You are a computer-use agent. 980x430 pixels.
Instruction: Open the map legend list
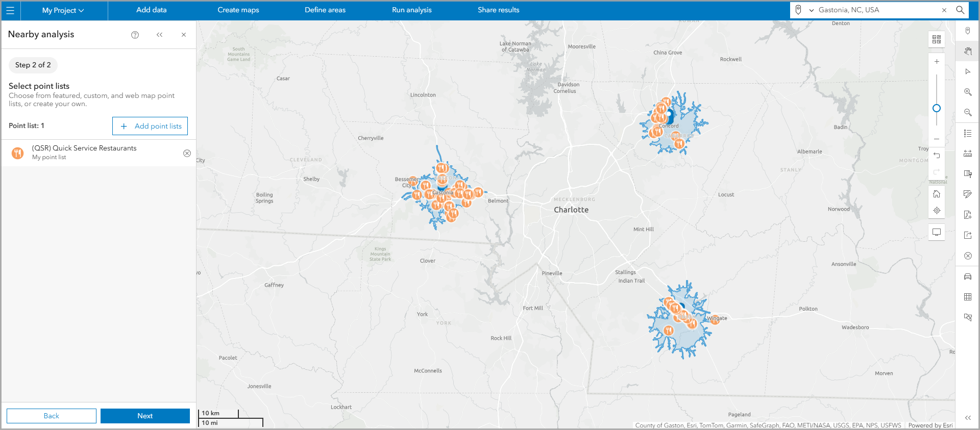[x=968, y=133]
